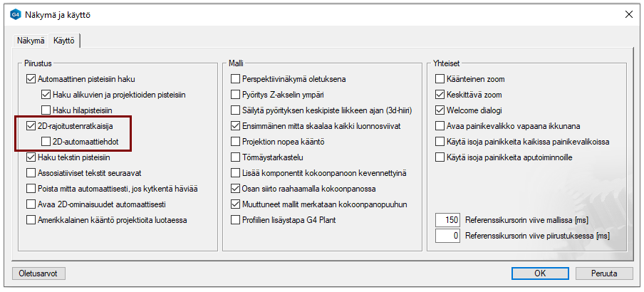This screenshot has height=292, width=644.
Task: Disable Welcome dialogi checkbox
Action: click(x=440, y=110)
